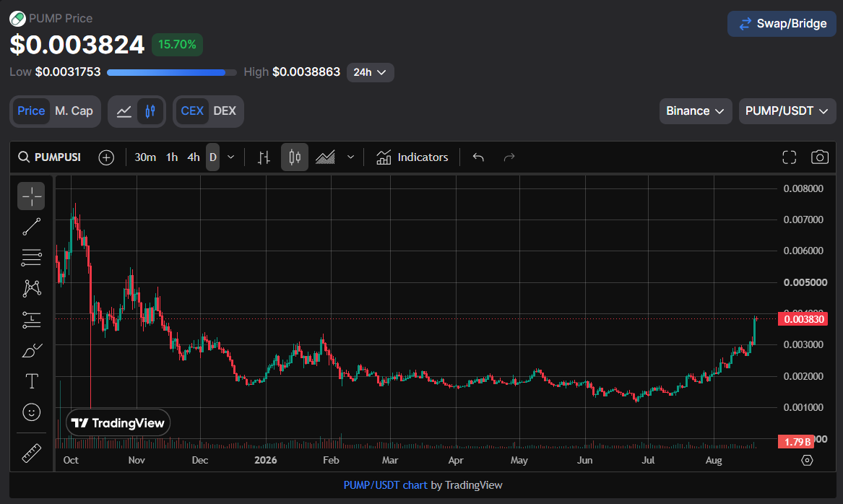843x504 pixels.
Task: Open the 24h range dropdown
Action: [371, 72]
